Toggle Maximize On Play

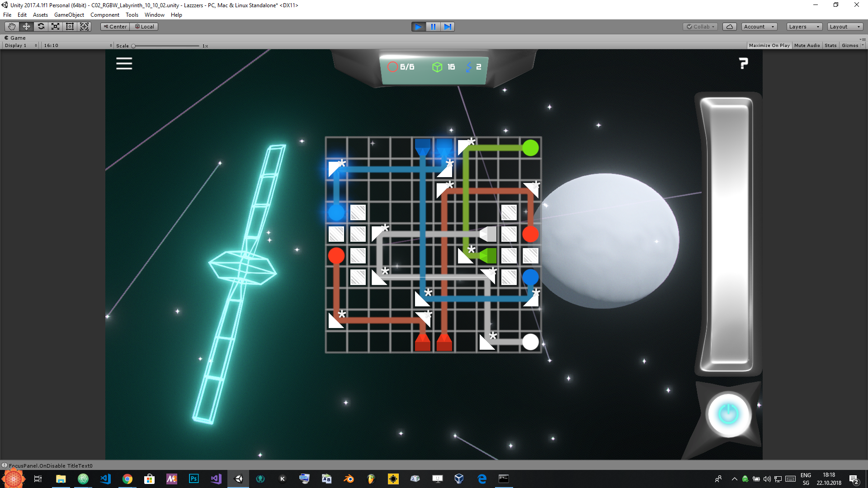click(769, 45)
